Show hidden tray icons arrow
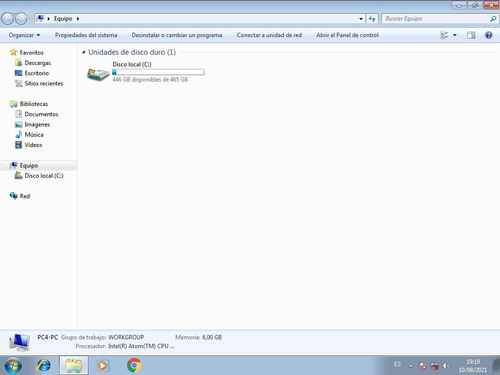 point(411,366)
